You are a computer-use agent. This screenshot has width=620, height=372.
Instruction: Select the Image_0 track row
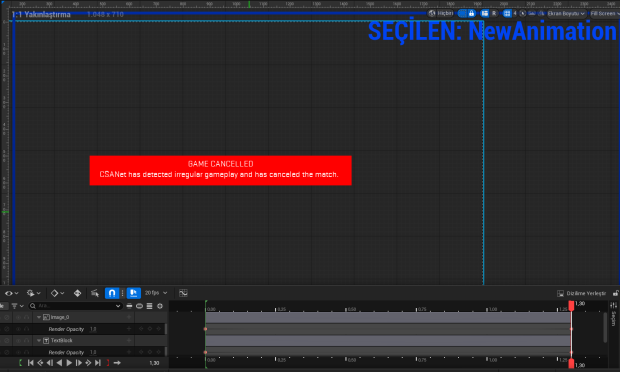click(x=83, y=317)
